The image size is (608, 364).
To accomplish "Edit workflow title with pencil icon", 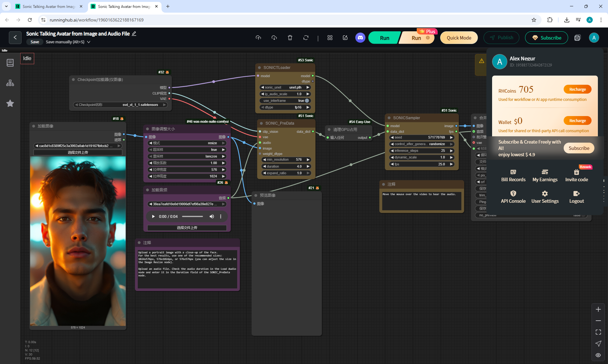I will (x=134, y=34).
